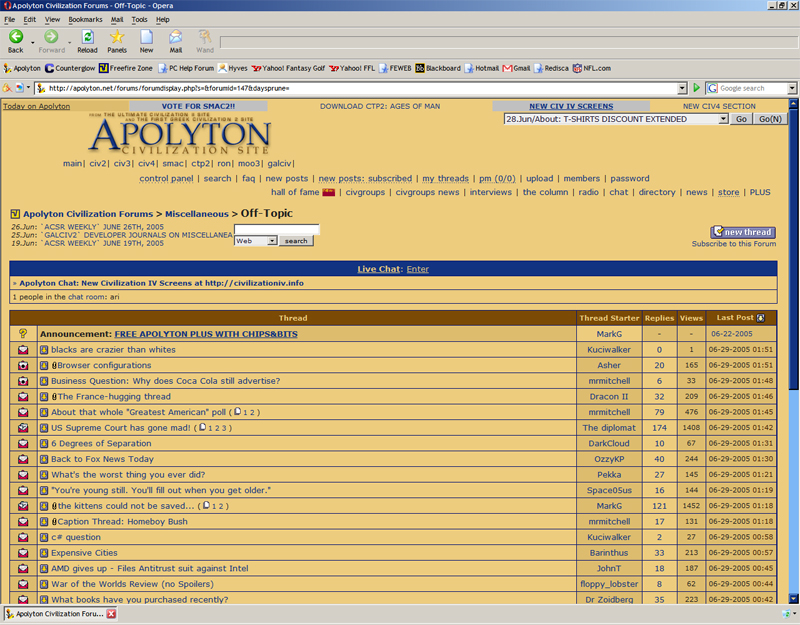This screenshot has width=800, height=625.
Task: Click the Replies column header
Action: click(659, 318)
